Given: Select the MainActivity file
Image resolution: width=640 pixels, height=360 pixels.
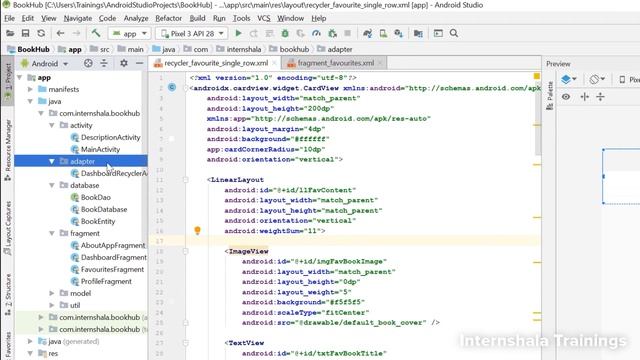Looking at the screenshot, I should pyautogui.click(x=96, y=149).
